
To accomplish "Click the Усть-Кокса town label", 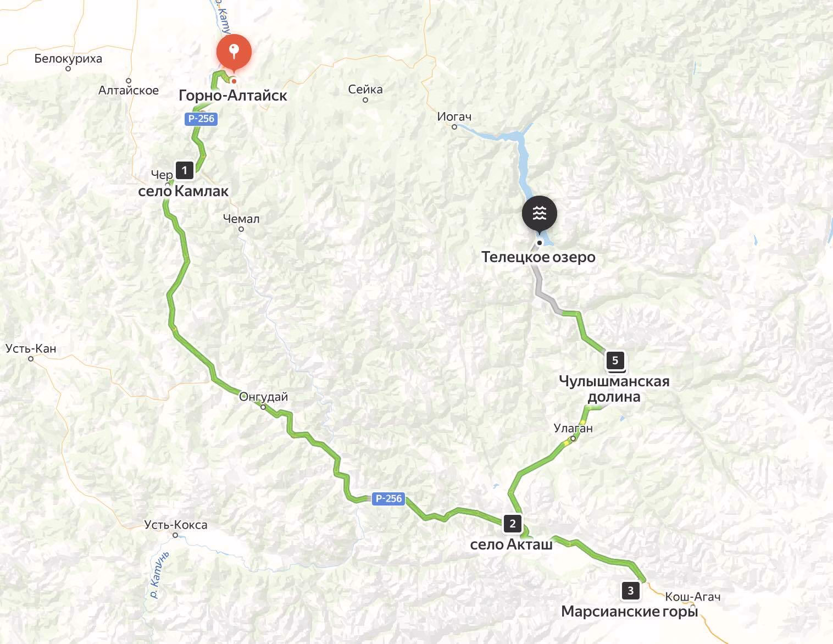I will pyautogui.click(x=176, y=525).
